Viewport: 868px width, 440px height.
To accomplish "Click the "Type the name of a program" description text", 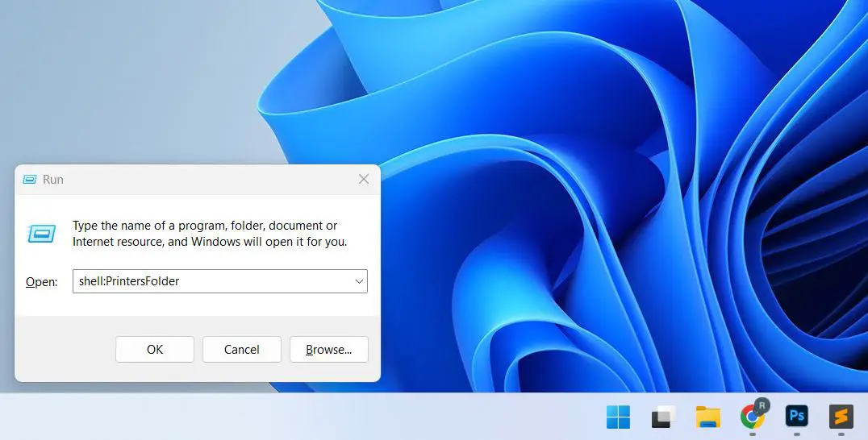I will click(x=210, y=233).
